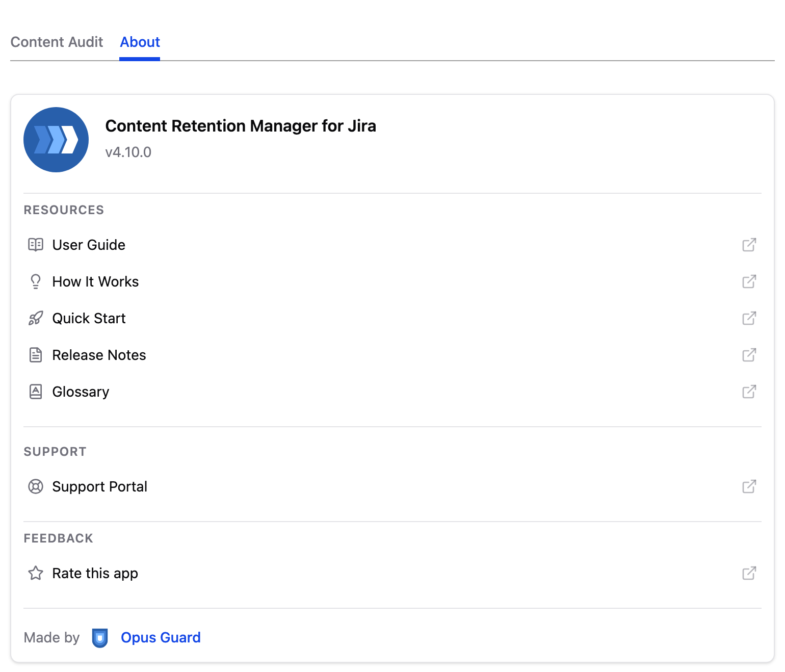Choose Rate this app

pos(95,573)
